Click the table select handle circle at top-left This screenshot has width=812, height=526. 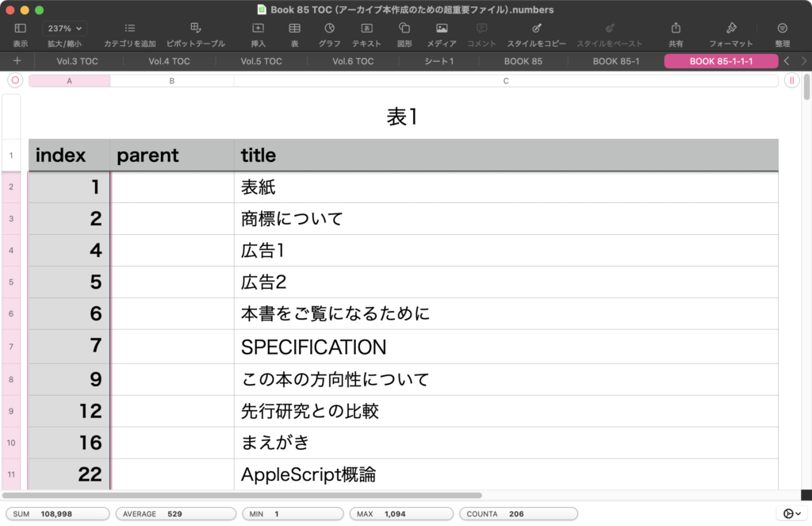[14, 80]
